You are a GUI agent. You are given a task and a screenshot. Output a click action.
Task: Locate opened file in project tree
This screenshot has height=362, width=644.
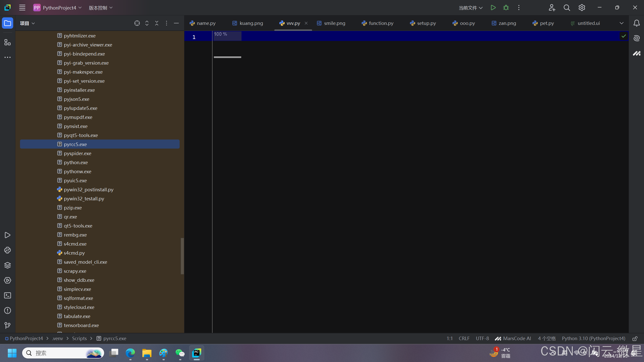point(137,23)
